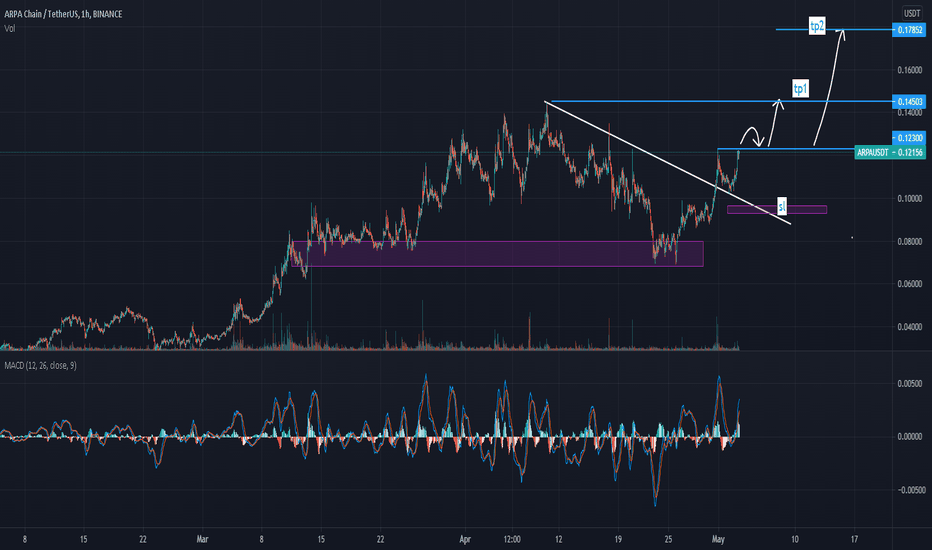Image resolution: width=932 pixels, height=550 pixels.
Task: Click the Vol indicator label
Action: click(10, 29)
